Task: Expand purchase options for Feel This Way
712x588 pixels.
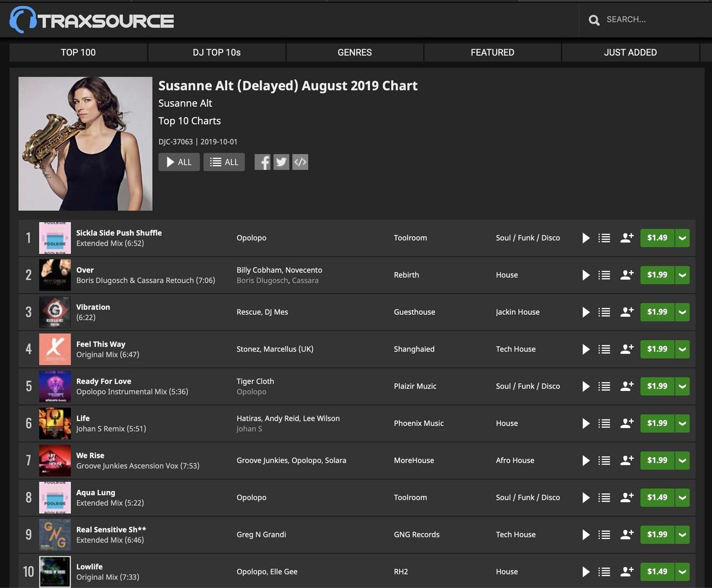Action: pyautogui.click(x=682, y=349)
